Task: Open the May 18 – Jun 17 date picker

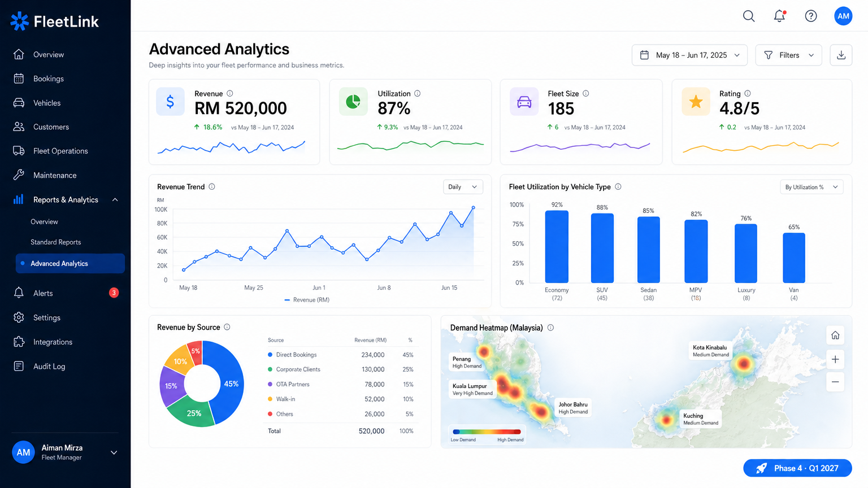Action: click(689, 55)
